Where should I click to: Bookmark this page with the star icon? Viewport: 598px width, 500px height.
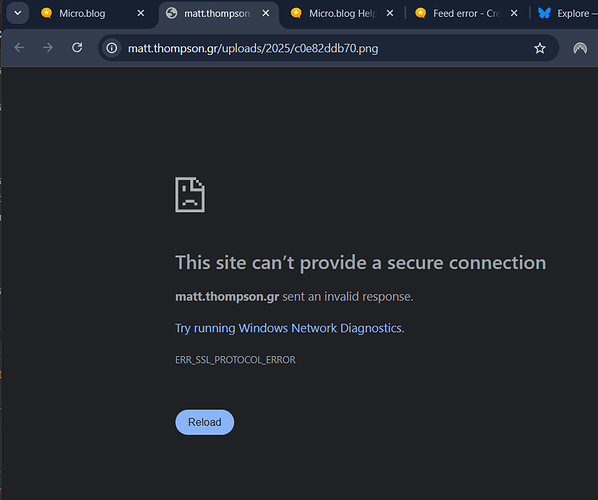tap(540, 48)
